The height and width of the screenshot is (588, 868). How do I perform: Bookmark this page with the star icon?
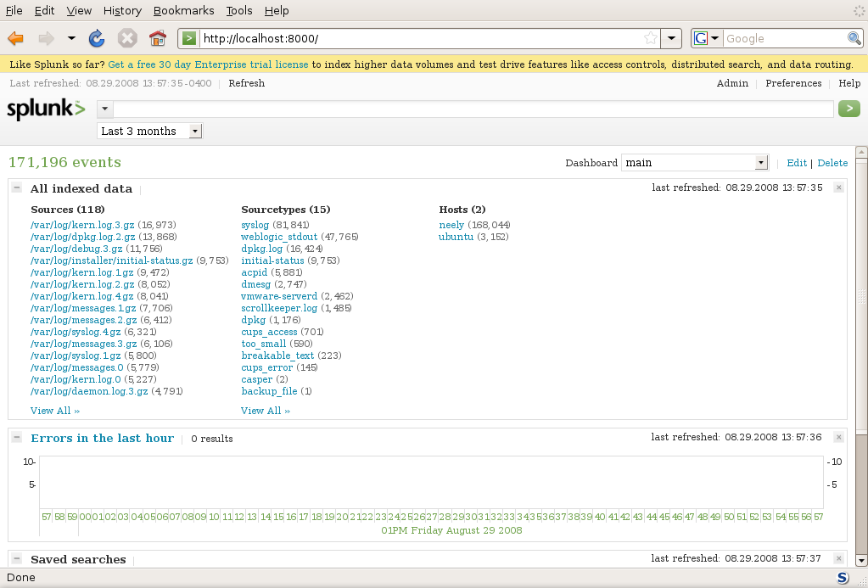651,38
